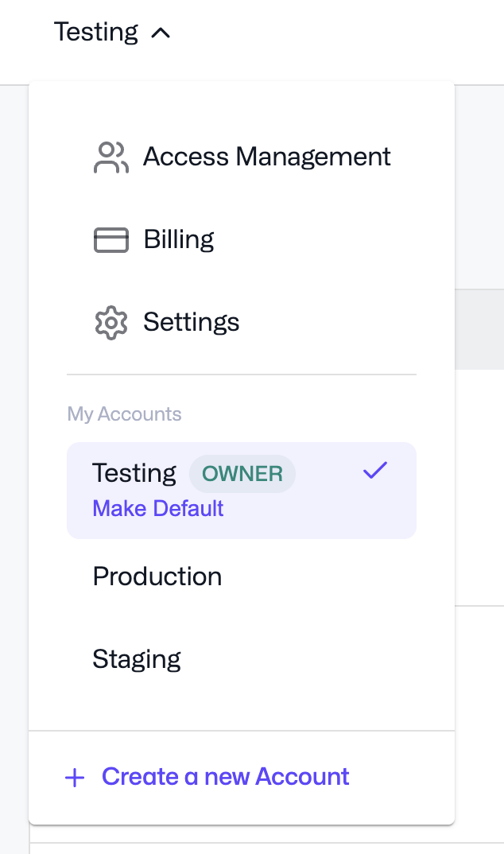
Task: Select the highlighted Testing account entry
Action: point(134,472)
